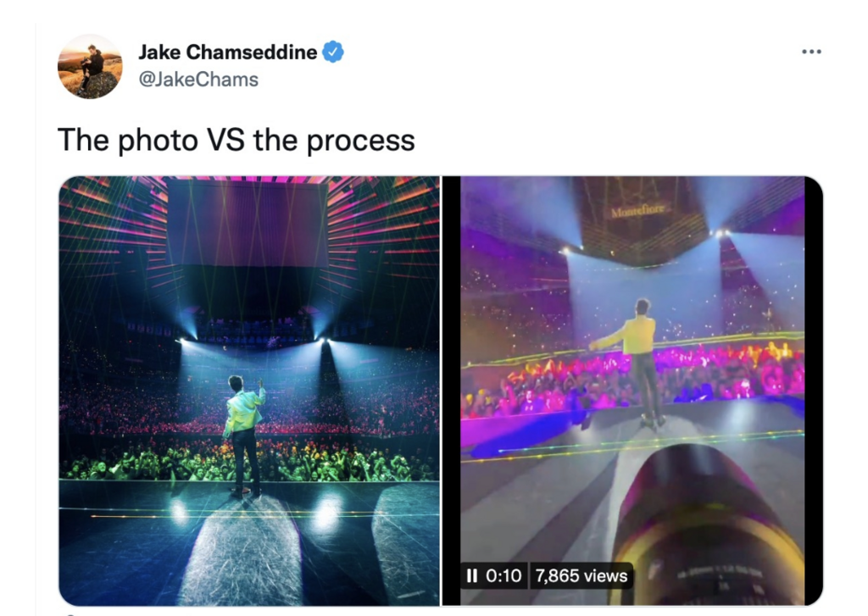Open the tweet's three-dot more menu
This screenshot has height=616, width=868.
[811, 52]
